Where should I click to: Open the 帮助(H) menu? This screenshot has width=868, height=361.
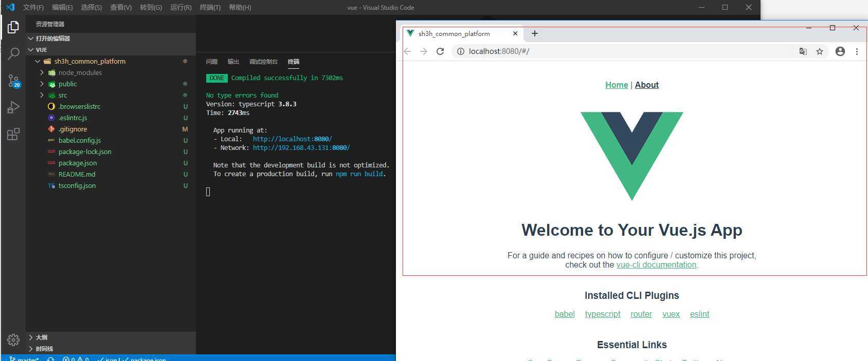click(240, 7)
